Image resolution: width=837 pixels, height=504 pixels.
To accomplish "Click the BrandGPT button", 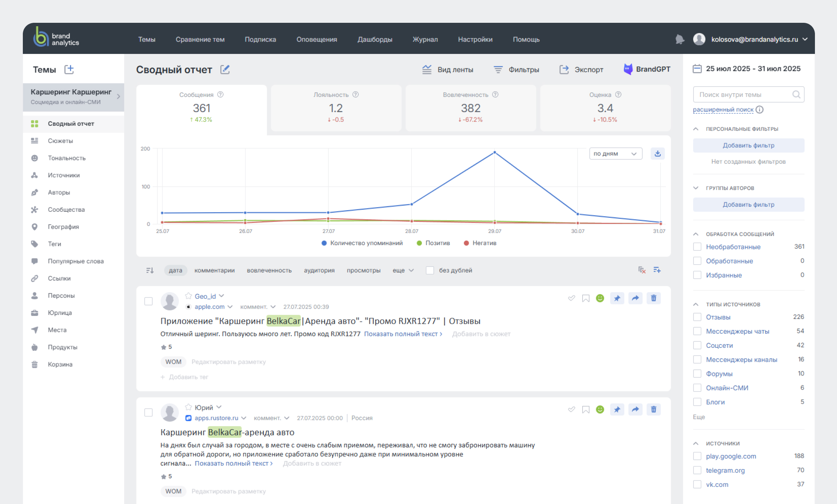I will (647, 69).
